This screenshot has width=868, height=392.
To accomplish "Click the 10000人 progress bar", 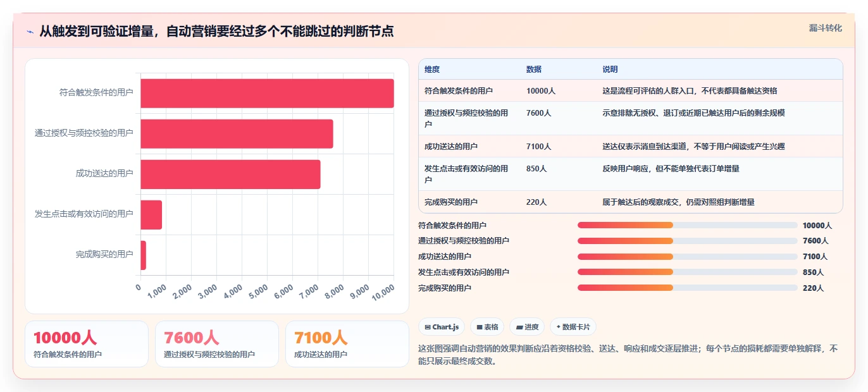I will [687, 225].
